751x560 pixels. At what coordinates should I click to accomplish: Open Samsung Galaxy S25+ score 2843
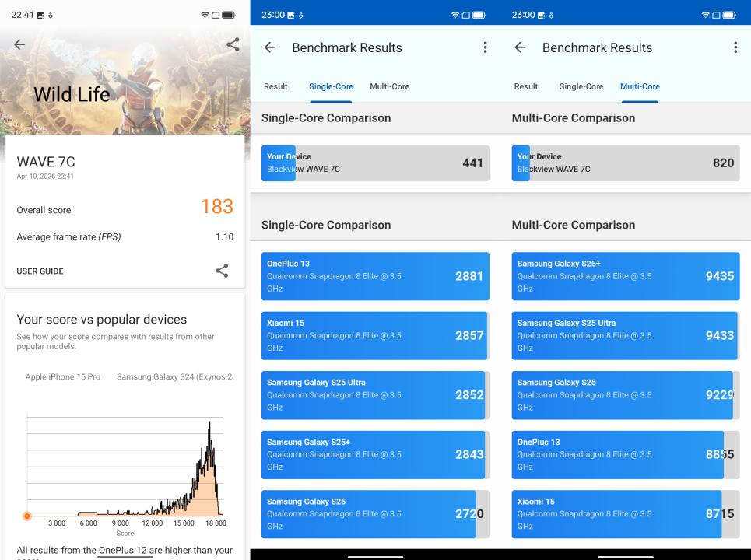375,455
